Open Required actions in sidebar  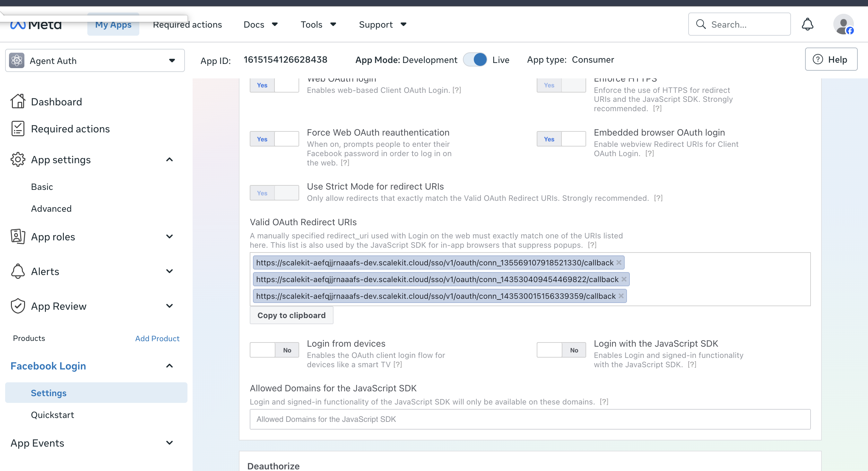[70, 129]
